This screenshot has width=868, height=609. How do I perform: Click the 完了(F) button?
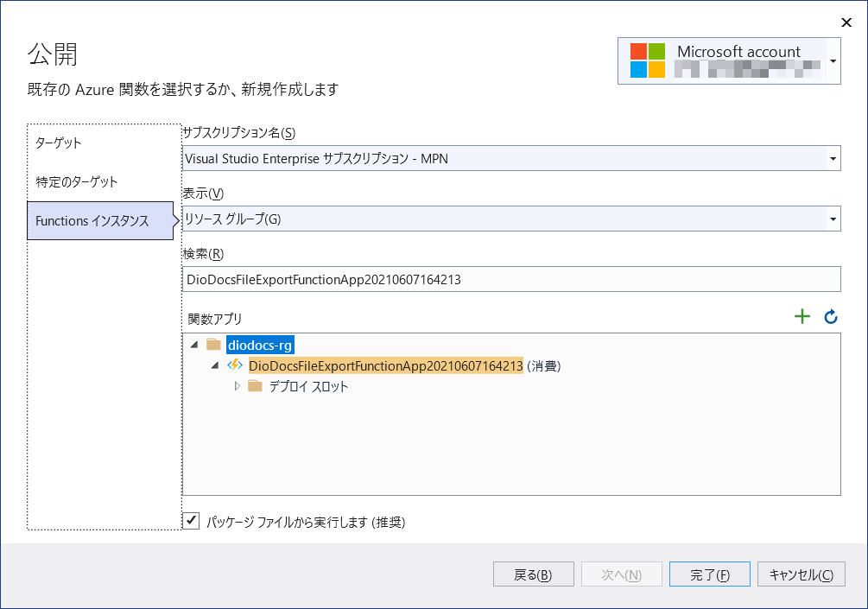710,574
